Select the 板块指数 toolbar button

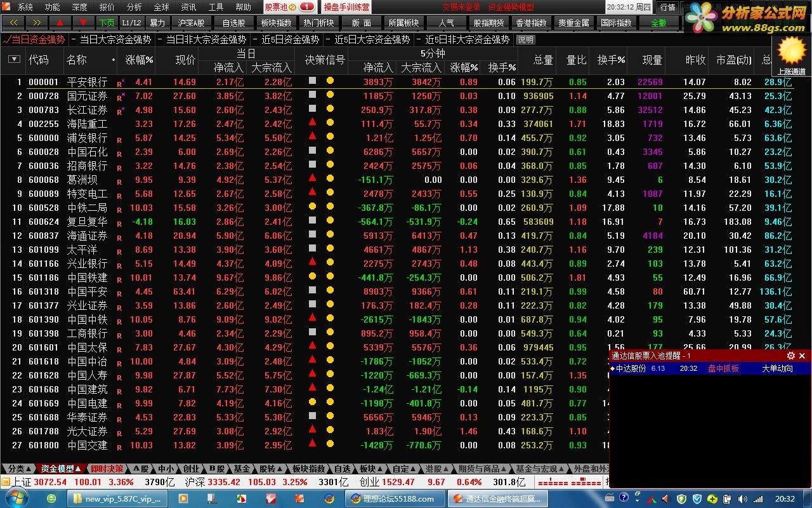[276, 22]
